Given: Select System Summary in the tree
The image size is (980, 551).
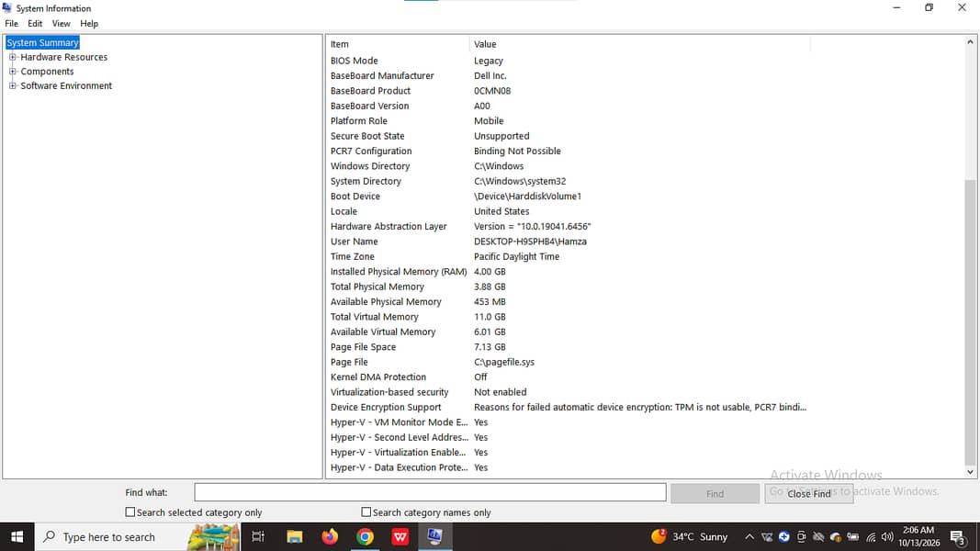Looking at the screenshot, I should 42,42.
